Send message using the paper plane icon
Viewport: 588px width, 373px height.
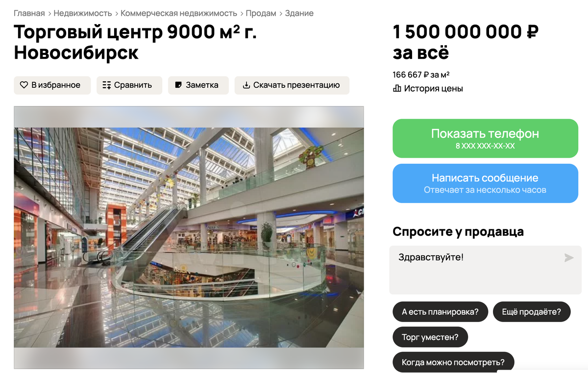point(568,258)
